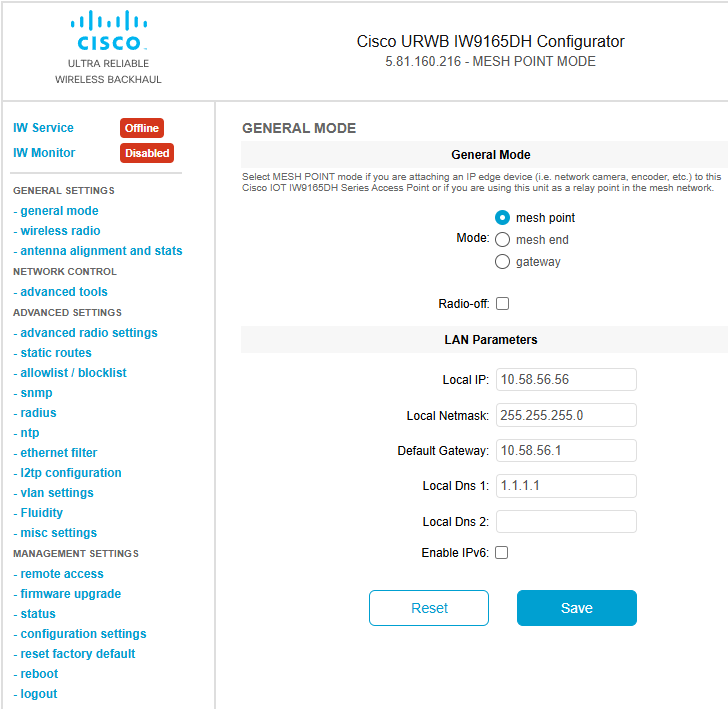
Task: Click the Local IP input field
Action: pos(566,379)
